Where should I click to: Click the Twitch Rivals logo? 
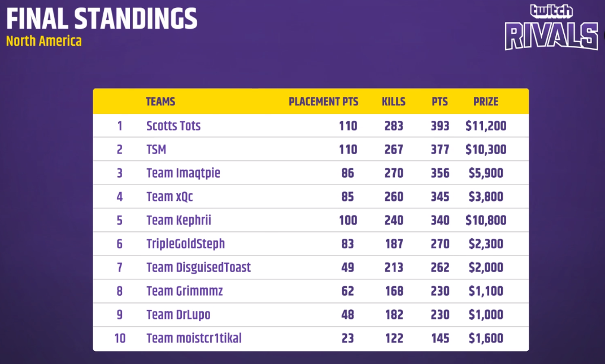551,28
